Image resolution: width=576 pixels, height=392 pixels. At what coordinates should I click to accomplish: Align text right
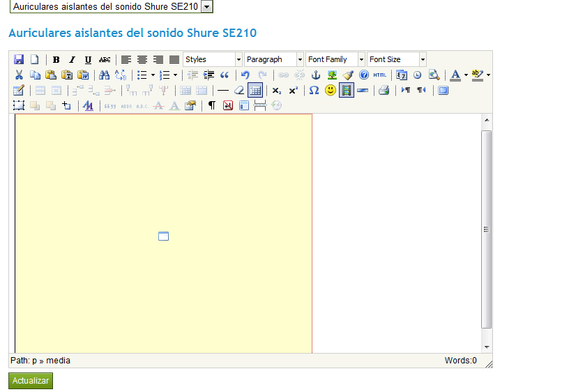pos(158,59)
